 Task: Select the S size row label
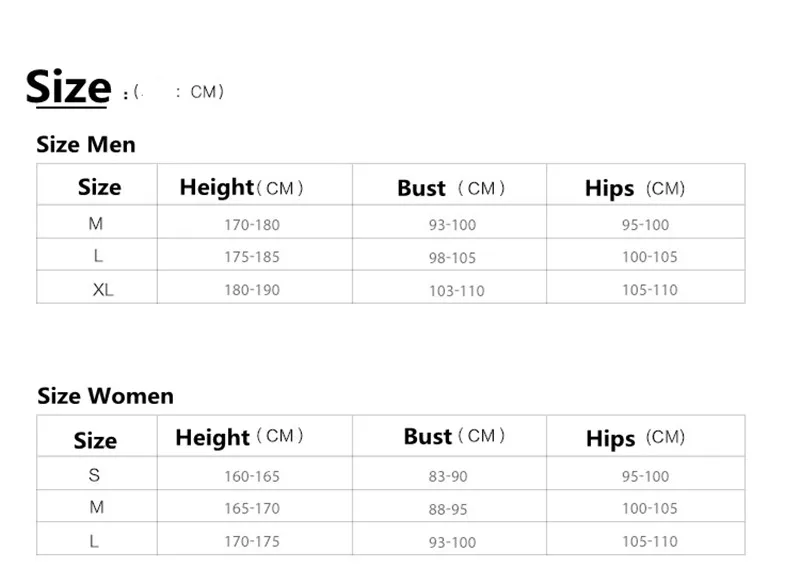(x=96, y=475)
